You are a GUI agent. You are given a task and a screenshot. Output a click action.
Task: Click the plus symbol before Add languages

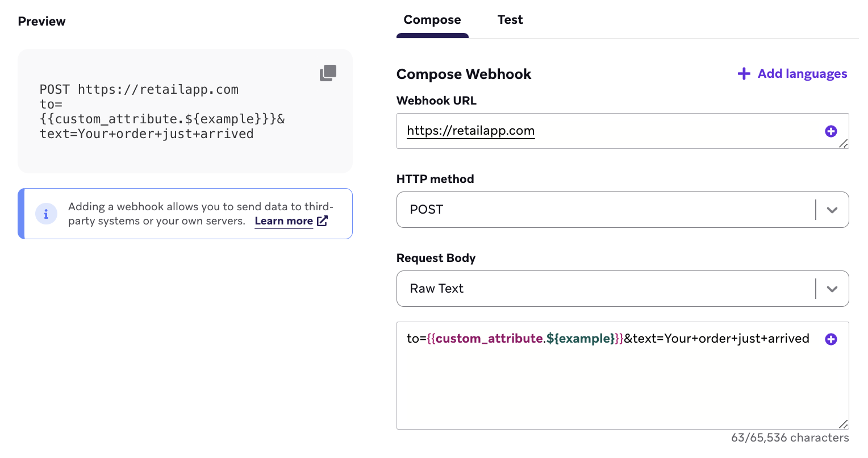click(744, 74)
